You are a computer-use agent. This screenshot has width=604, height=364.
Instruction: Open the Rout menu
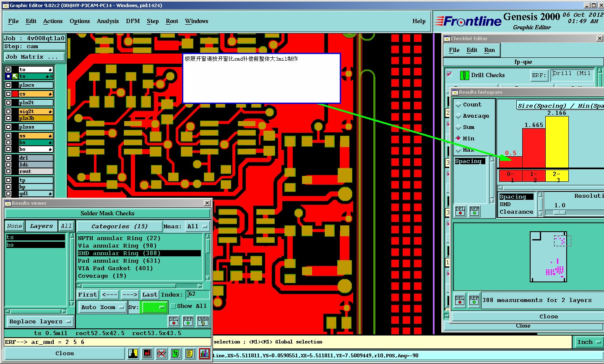[x=172, y=21]
